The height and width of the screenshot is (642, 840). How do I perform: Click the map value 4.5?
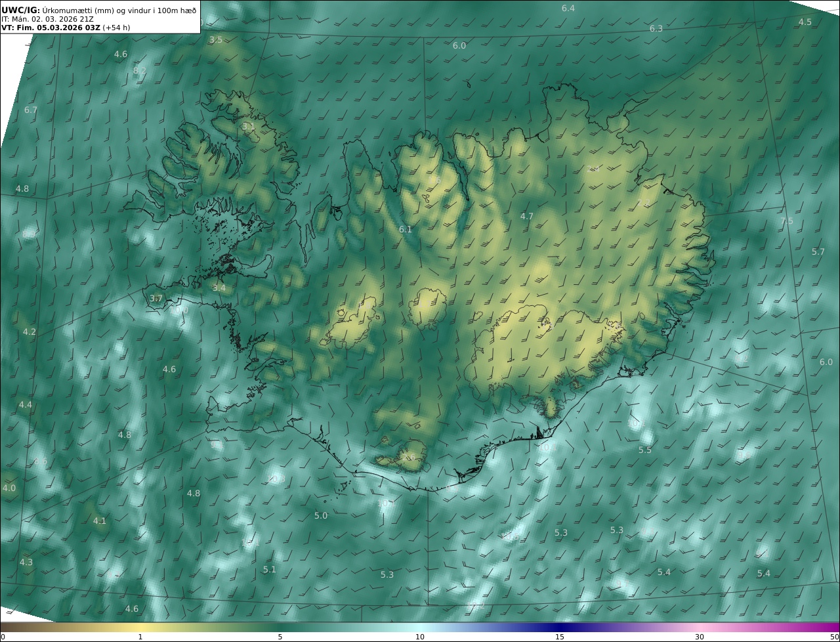tap(805, 22)
